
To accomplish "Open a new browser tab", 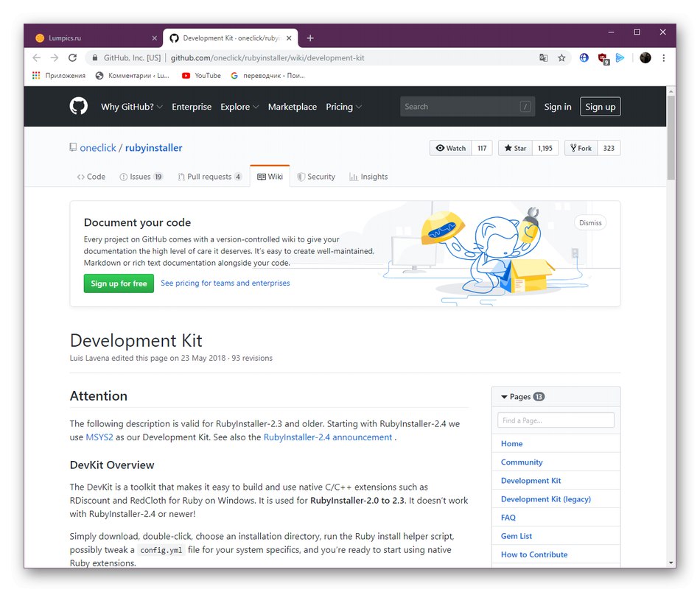I will click(310, 38).
